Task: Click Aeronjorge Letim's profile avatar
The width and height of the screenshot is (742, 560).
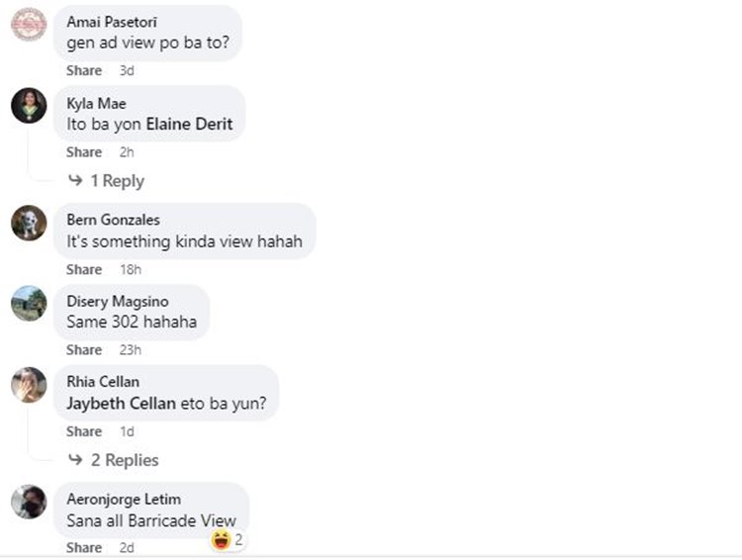Action: pos(29,502)
